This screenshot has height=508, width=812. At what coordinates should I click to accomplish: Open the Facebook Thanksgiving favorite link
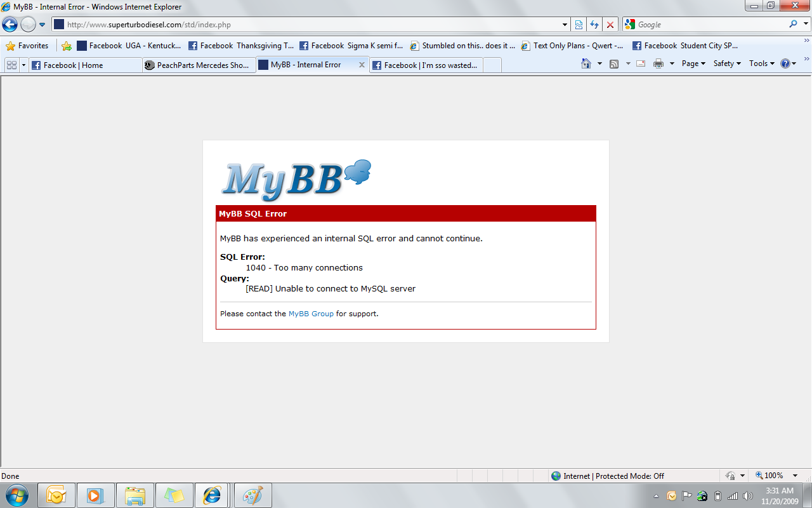pyautogui.click(x=241, y=46)
